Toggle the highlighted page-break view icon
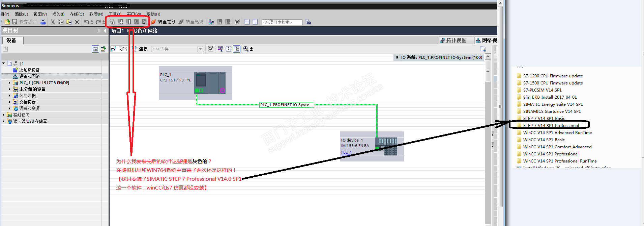The width and height of the screenshot is (644, 226). point(237,49)
